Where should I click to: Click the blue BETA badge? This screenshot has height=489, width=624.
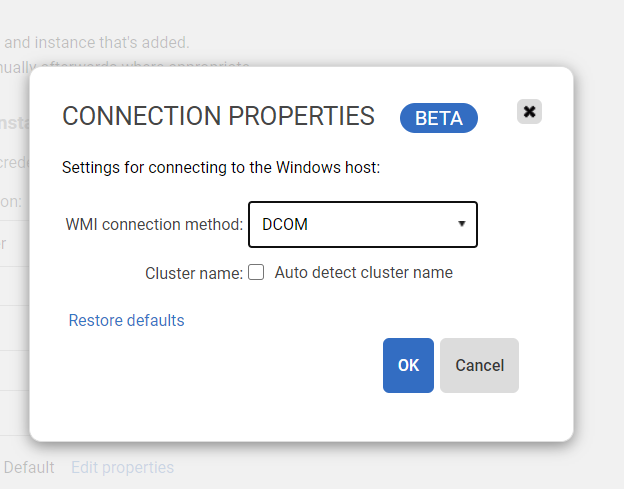439,118
